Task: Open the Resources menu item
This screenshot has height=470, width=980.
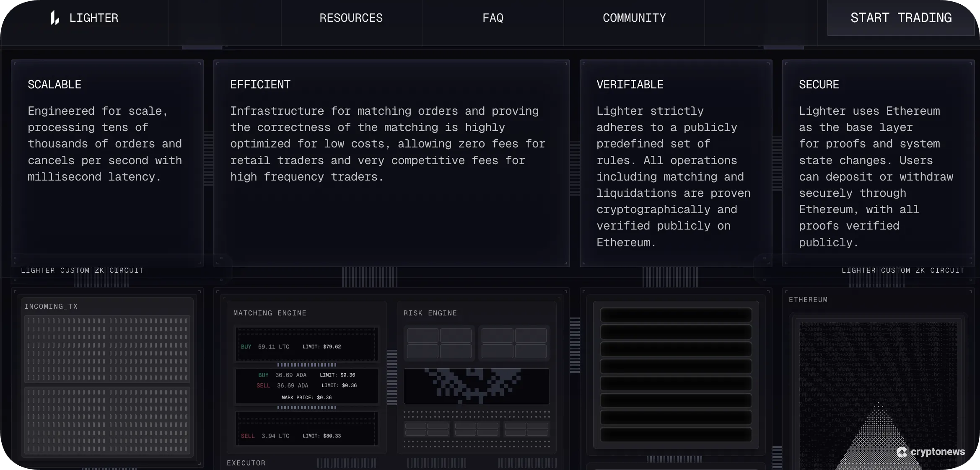Action: [351, 18]
